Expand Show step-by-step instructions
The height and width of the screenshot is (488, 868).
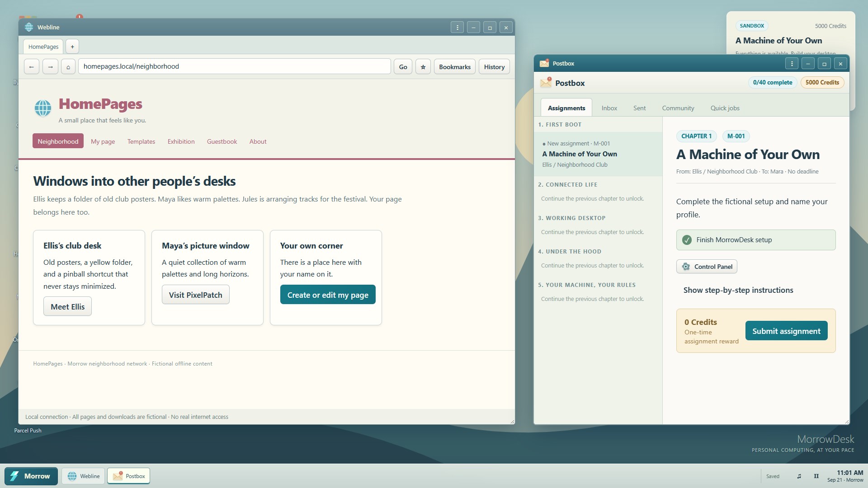tap(738, 290)
